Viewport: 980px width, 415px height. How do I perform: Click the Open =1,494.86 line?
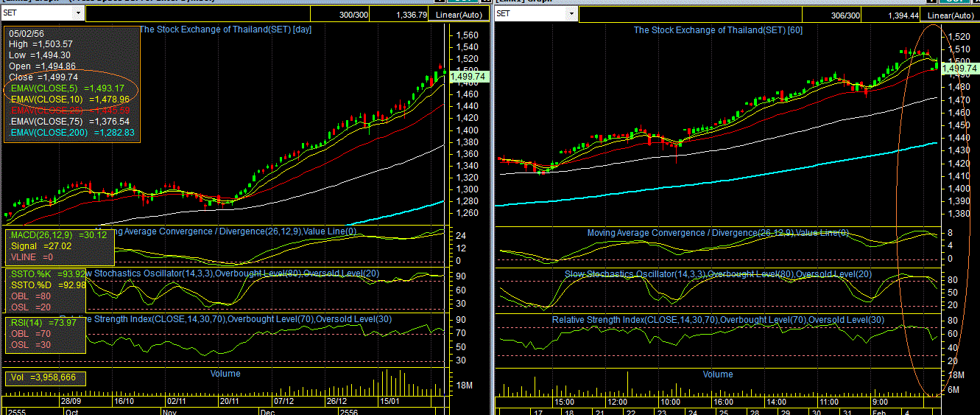click(43, 66)
